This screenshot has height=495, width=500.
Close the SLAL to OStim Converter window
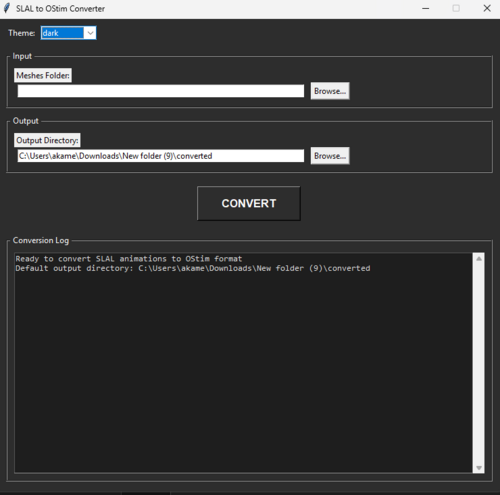point(487,8)
